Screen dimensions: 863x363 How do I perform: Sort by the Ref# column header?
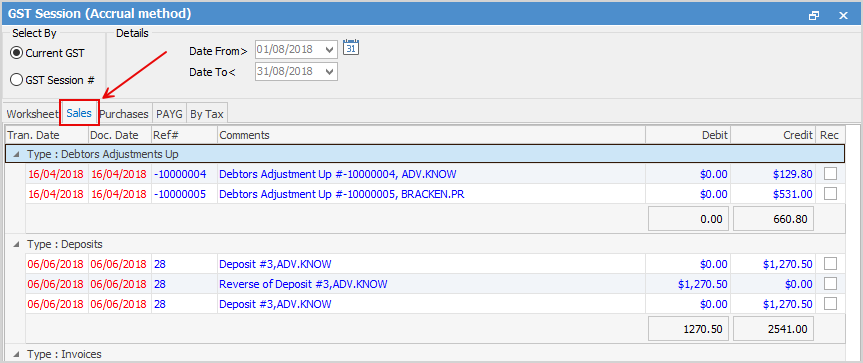tap(184, 135)
